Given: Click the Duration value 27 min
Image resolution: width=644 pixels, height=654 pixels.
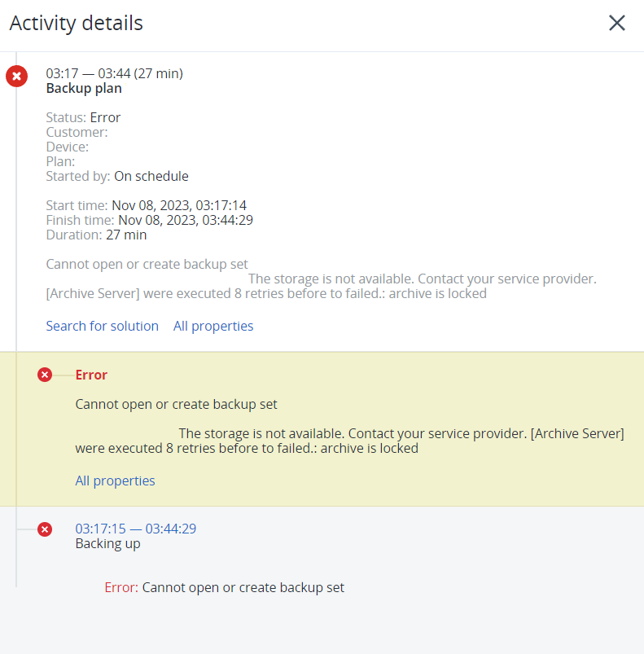Looking at the screenshot, I should [x=127, y=235].
